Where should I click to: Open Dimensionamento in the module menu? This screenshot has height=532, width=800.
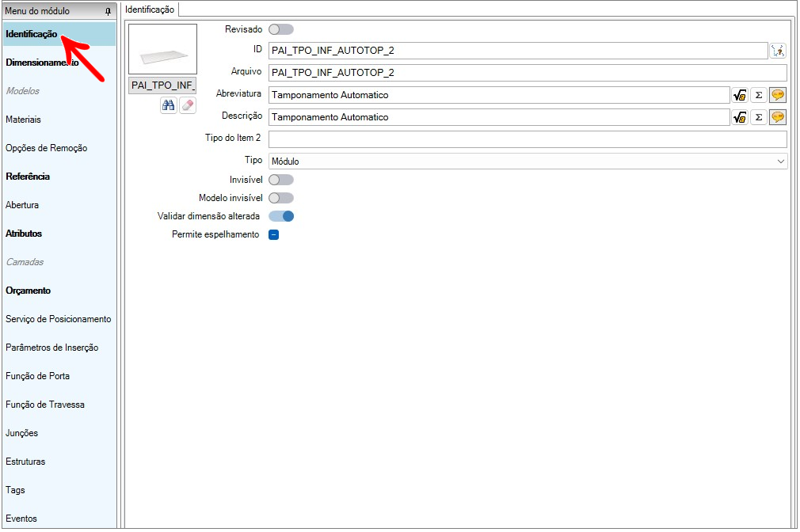[59, 63]
